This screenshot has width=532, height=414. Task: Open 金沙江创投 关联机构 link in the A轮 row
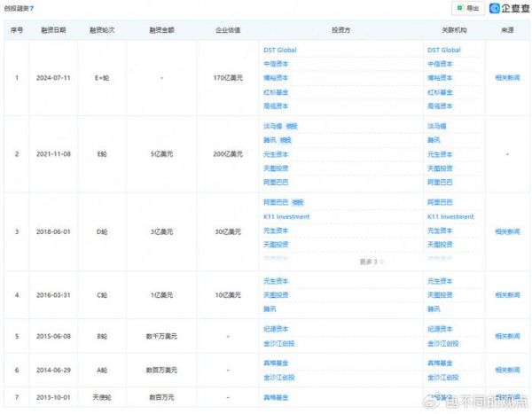click(442, 378)
